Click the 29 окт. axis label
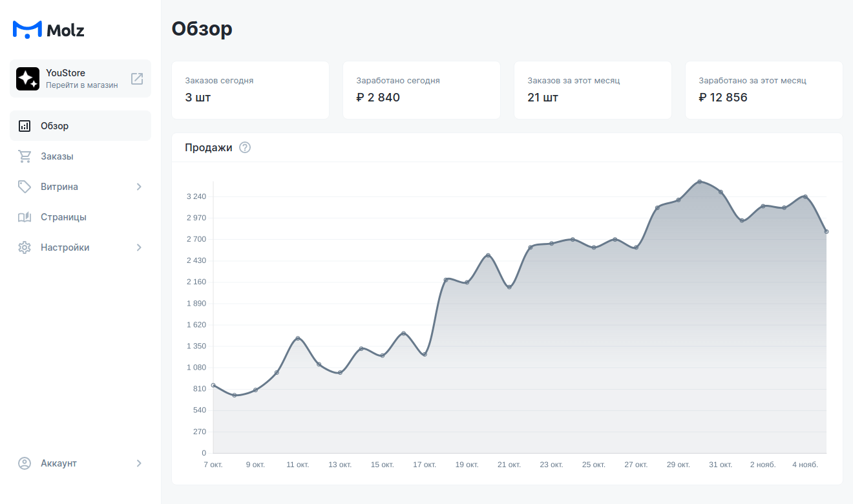Screen dimensions: 853x504 (679, 465)
